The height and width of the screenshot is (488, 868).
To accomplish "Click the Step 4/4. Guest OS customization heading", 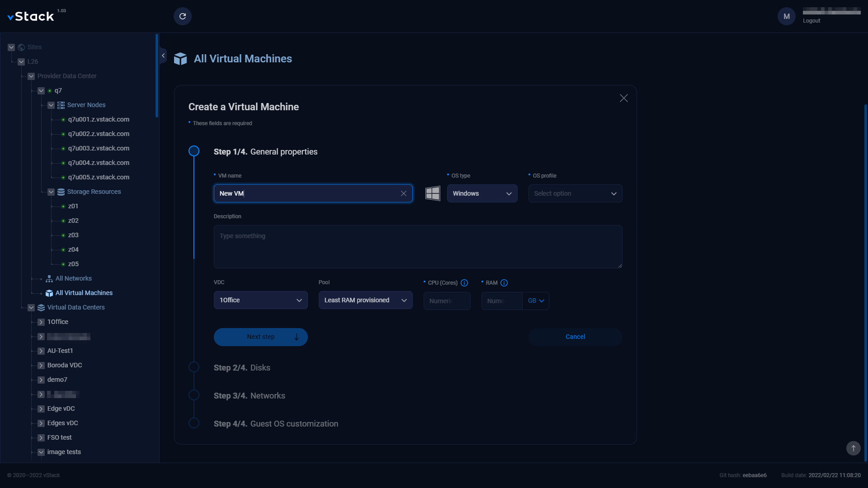I will point(276,424).
